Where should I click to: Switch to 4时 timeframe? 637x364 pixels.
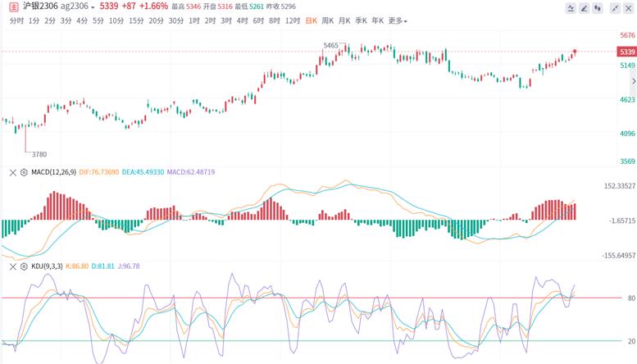coord(242,20)
